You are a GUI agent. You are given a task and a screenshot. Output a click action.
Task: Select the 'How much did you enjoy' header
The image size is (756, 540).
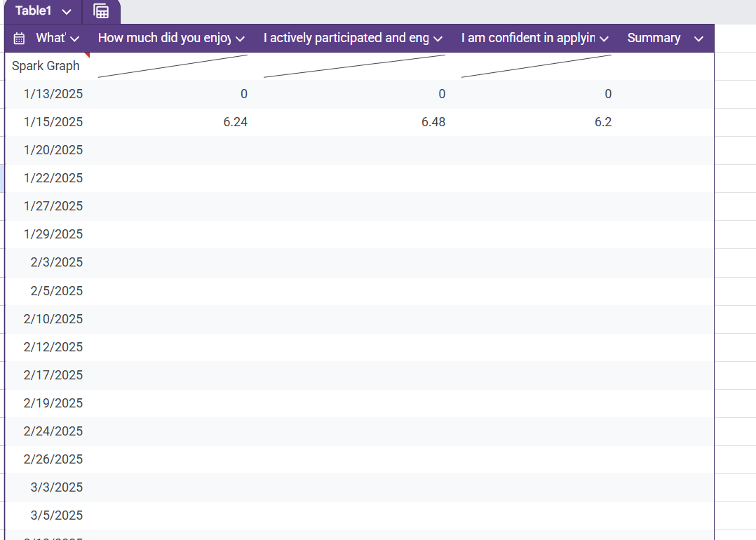[164, 38]
